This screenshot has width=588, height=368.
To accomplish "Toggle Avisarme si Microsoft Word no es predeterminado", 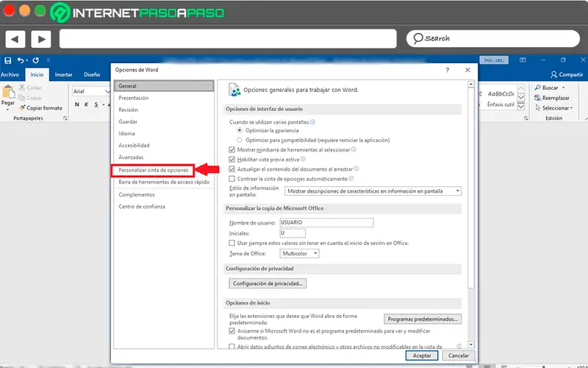I will pyautogui.click(x=232, y=330).
